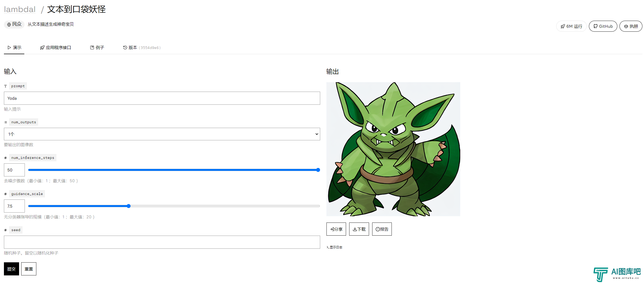Viewport: 644px width, 283px height.
Task: Click the num_inference_steps field label
Action: click(33, 158)
